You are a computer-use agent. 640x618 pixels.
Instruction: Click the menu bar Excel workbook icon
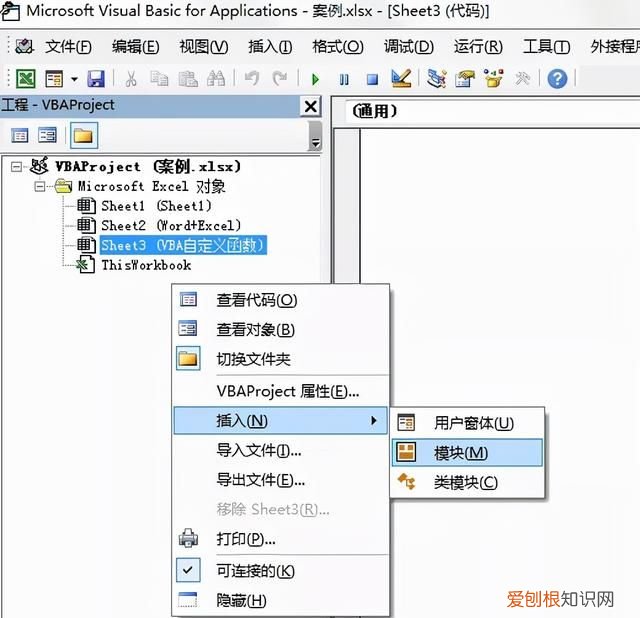point(24,47)
